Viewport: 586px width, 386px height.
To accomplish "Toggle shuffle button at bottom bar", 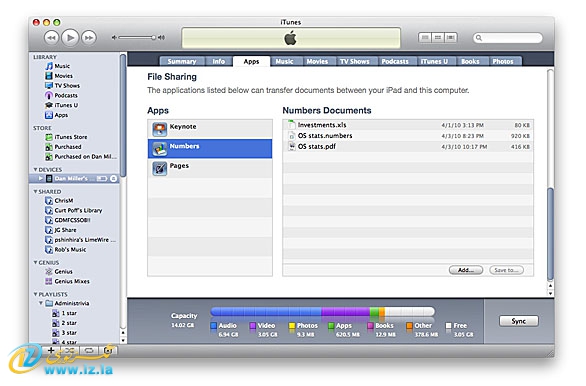I will click(x=70, y=350).
